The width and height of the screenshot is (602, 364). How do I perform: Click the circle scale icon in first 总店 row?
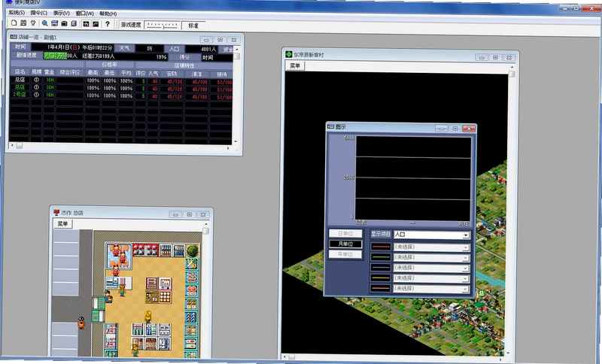[36, 80]
